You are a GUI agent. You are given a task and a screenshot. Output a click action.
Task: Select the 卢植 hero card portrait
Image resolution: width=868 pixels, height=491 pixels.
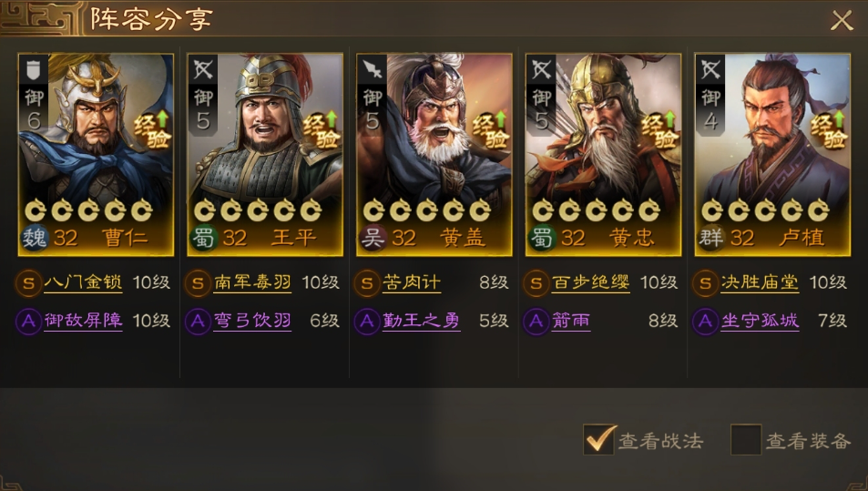772,155
